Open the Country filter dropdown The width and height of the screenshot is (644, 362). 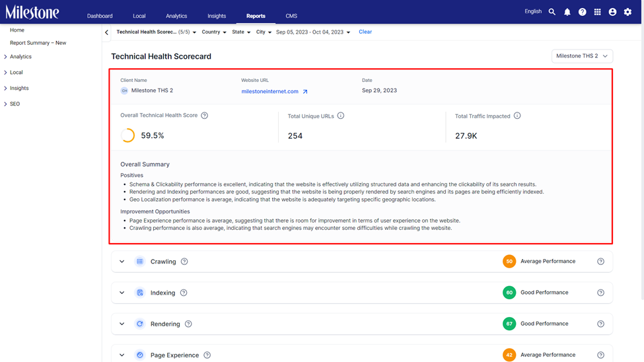coord(214,32)
